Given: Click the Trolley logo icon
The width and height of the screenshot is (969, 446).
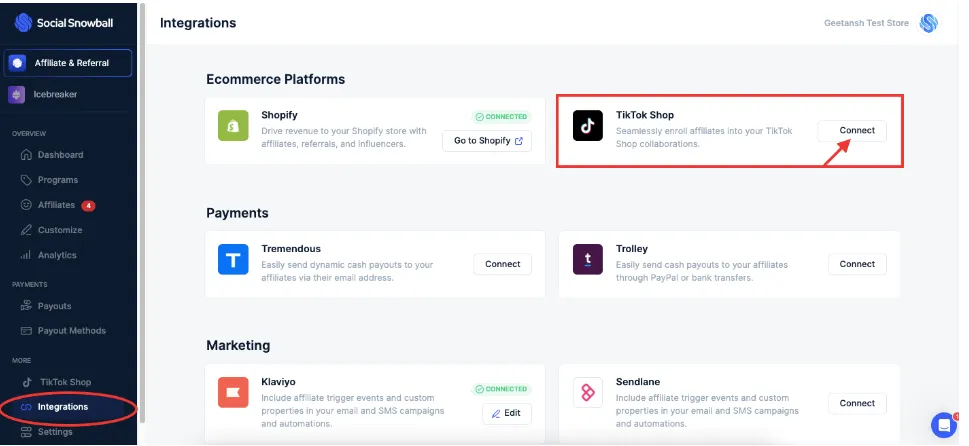Looking at the screenshot, I should [588, 259].
